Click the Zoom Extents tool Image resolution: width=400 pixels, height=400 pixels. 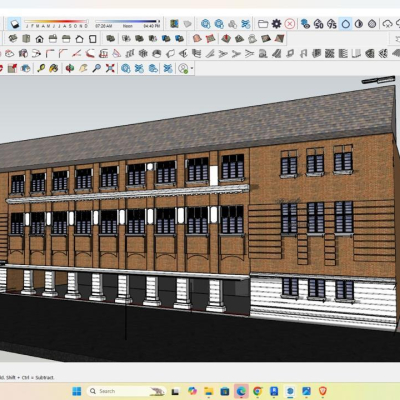click(110, 68)
